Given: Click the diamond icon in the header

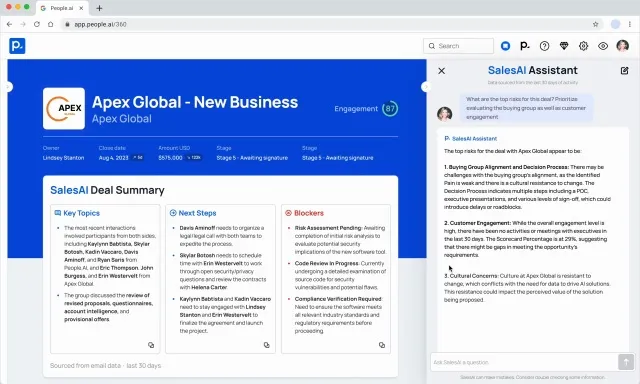Looking at the screenshot, I should coord(564,46).
